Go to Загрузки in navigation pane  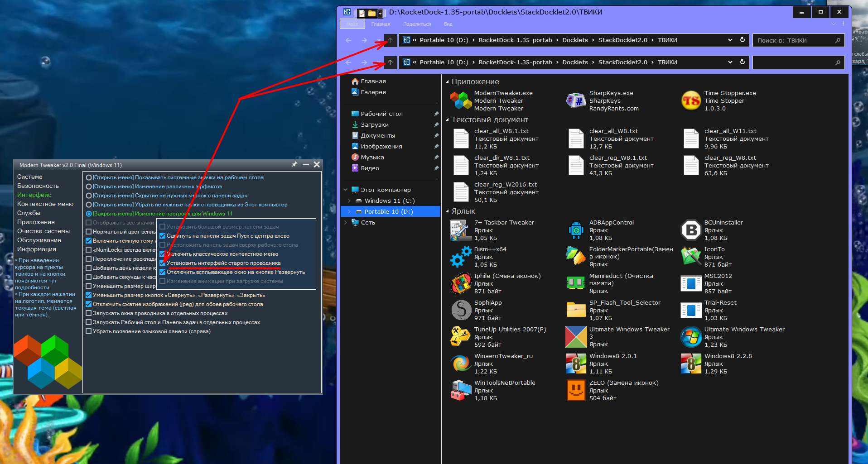click(x=374, y=124)
